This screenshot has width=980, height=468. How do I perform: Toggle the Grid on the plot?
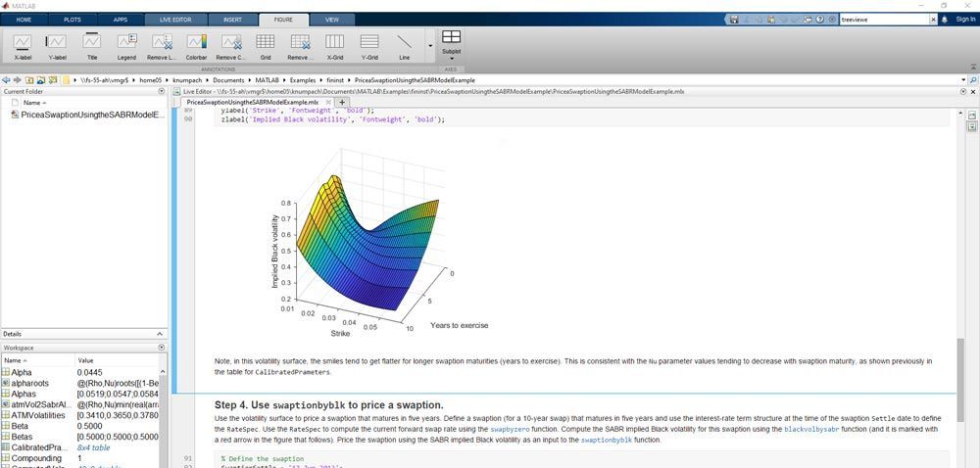click(x=265, y=45)
